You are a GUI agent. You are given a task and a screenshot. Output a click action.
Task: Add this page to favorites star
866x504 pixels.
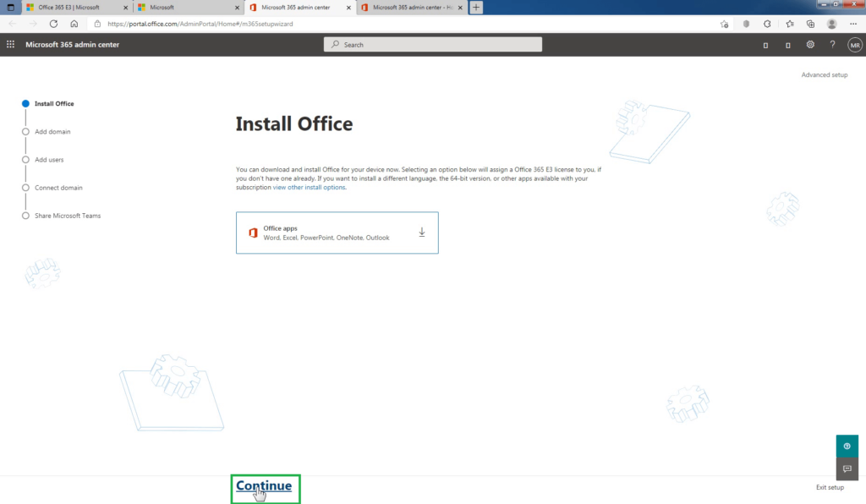pyautogui.click(x=724, y=24)
